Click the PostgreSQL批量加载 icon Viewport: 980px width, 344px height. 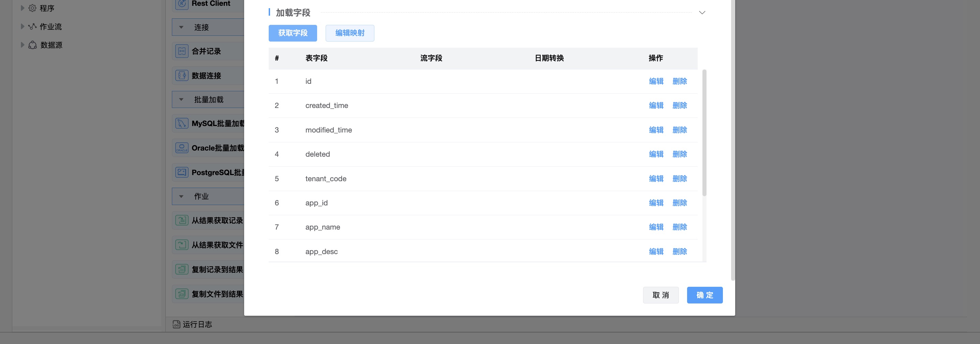tap(181, 172)
